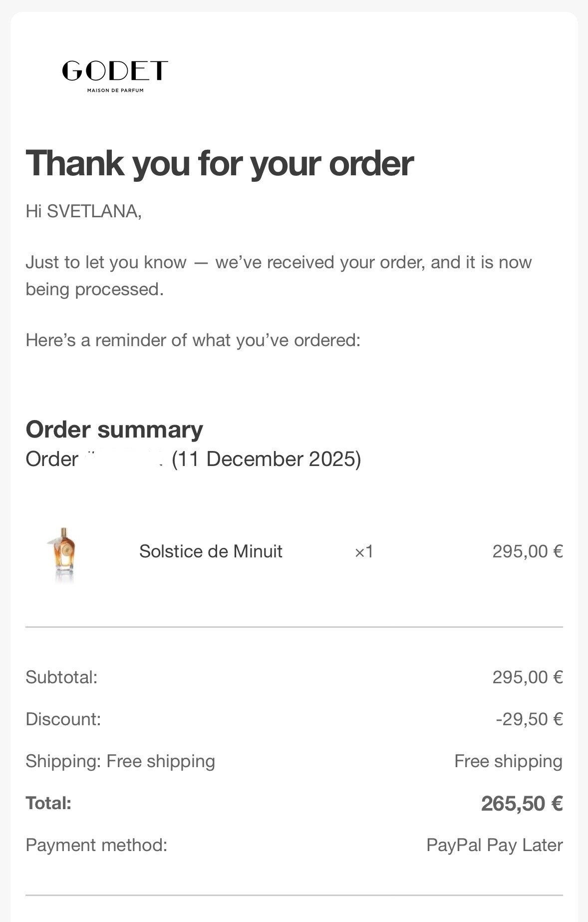The image size is (588, 922).
Task: Click the 11 December 2025 order date
Action: 266,459
